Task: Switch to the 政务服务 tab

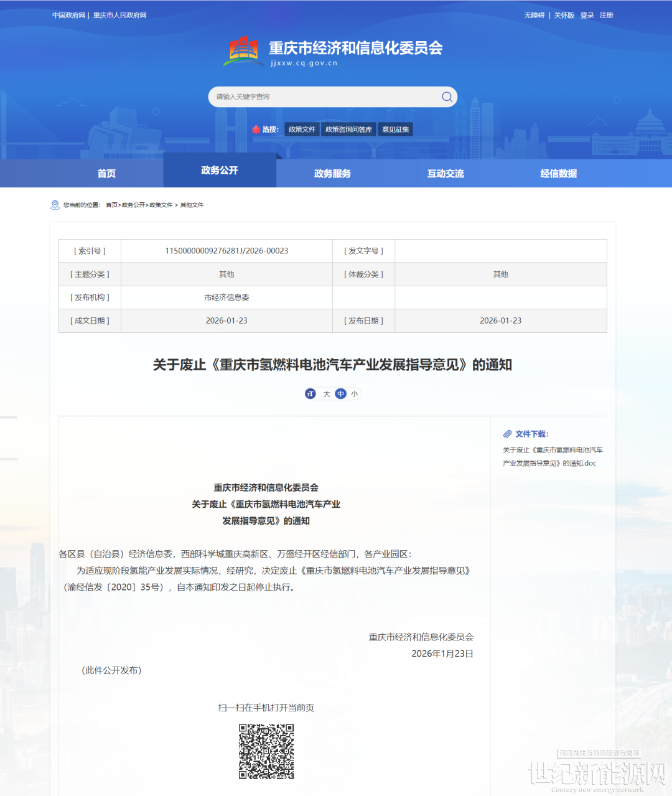Action: (x=332, y=174)
